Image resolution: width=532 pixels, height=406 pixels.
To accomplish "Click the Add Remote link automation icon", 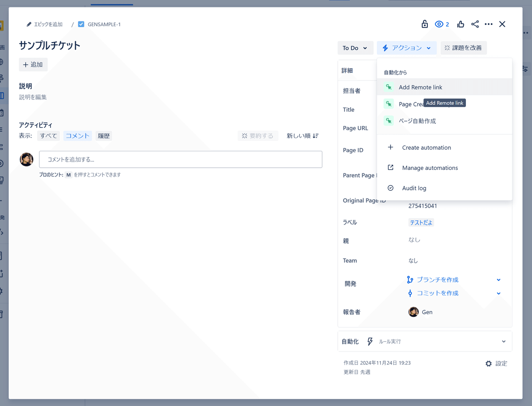I will tap(389, 87).
